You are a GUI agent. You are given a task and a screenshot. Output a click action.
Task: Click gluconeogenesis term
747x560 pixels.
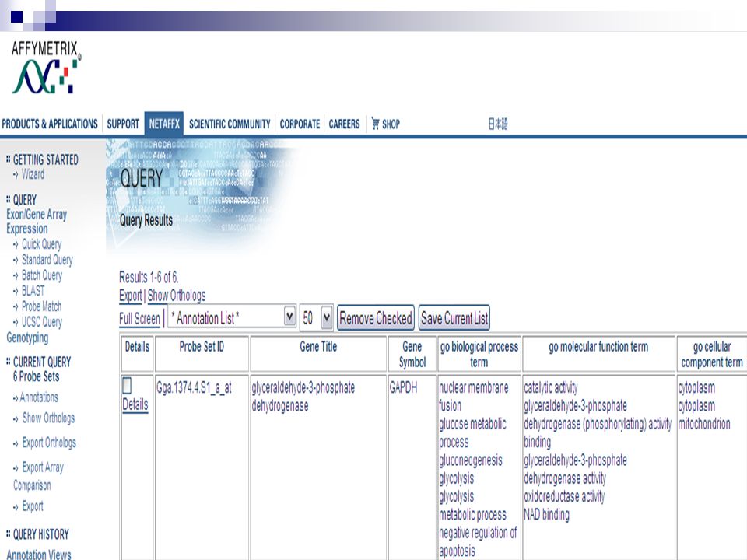(471, 460)
